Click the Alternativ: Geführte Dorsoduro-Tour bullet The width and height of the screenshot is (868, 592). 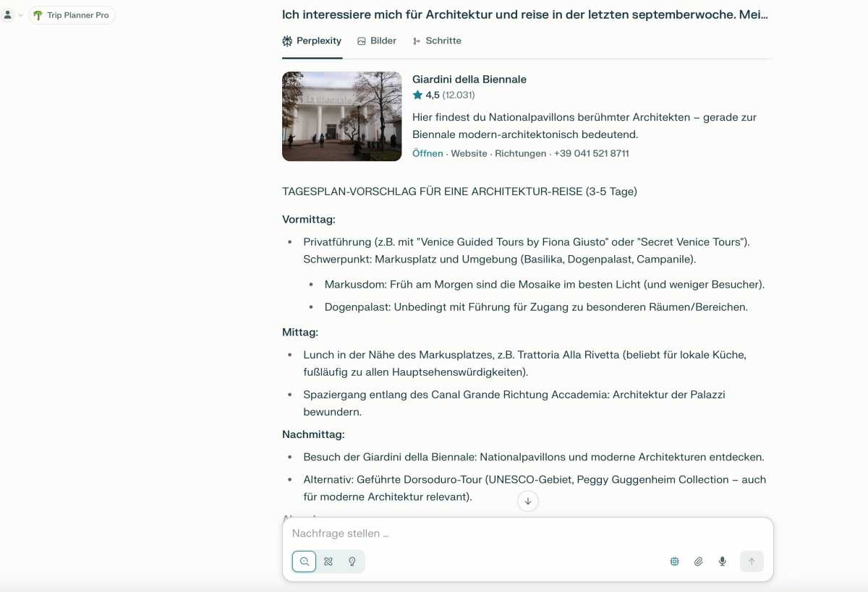[535, 488]
